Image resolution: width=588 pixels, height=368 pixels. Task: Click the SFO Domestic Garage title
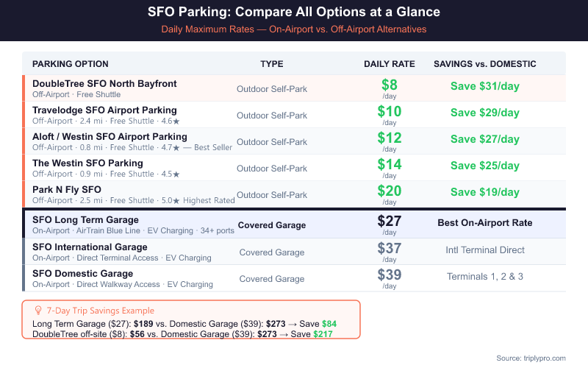(82, 274)
